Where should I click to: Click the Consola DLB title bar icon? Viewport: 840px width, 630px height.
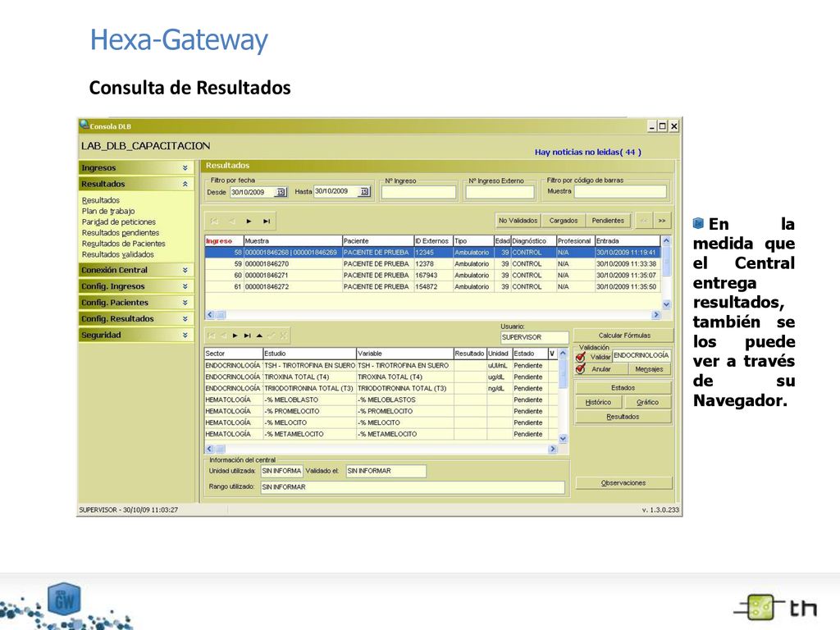(84, 125)
